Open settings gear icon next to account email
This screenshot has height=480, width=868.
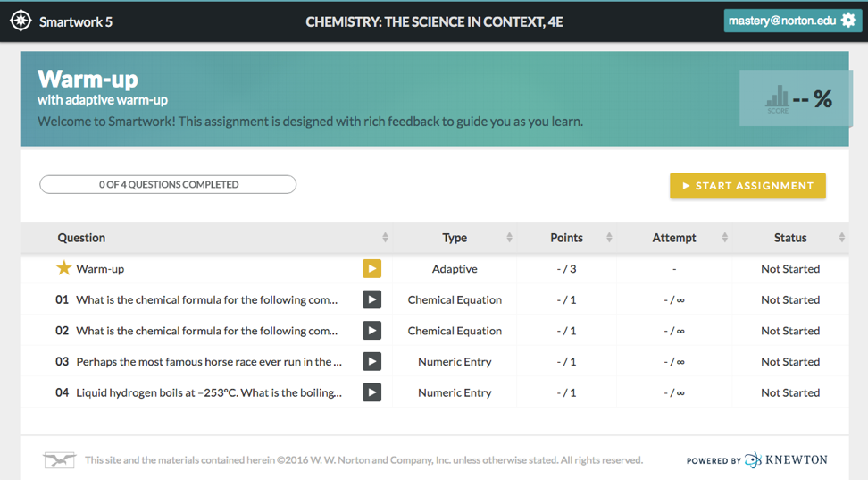(x=848, y=21)
